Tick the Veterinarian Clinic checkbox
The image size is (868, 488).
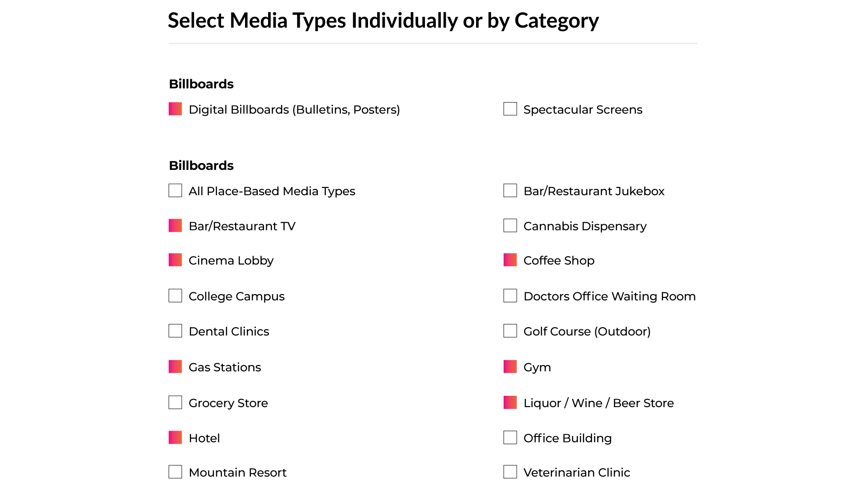(510, 472)
